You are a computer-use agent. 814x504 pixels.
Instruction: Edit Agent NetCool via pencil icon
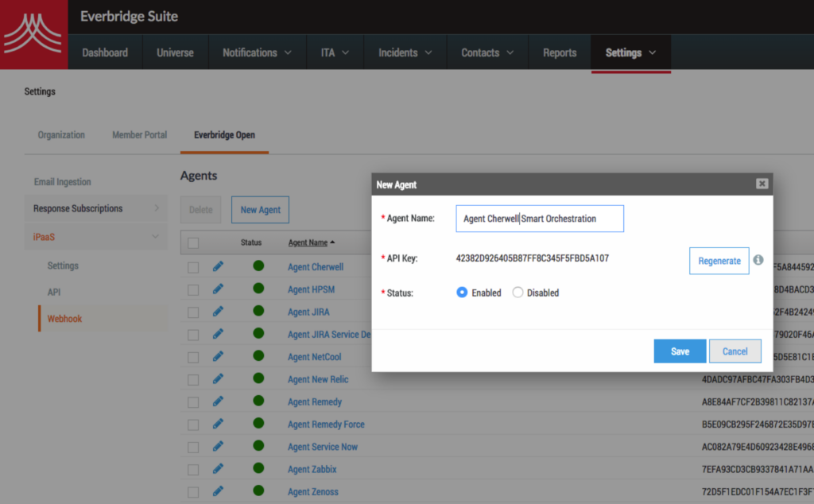(x=218, y=357)
